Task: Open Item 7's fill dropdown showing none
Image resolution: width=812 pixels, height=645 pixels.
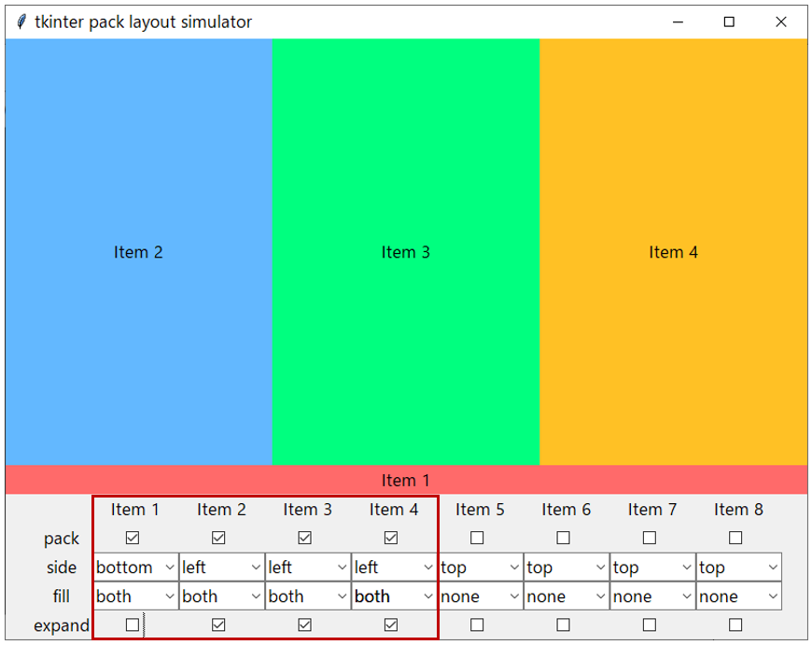Action: (652, 596)
